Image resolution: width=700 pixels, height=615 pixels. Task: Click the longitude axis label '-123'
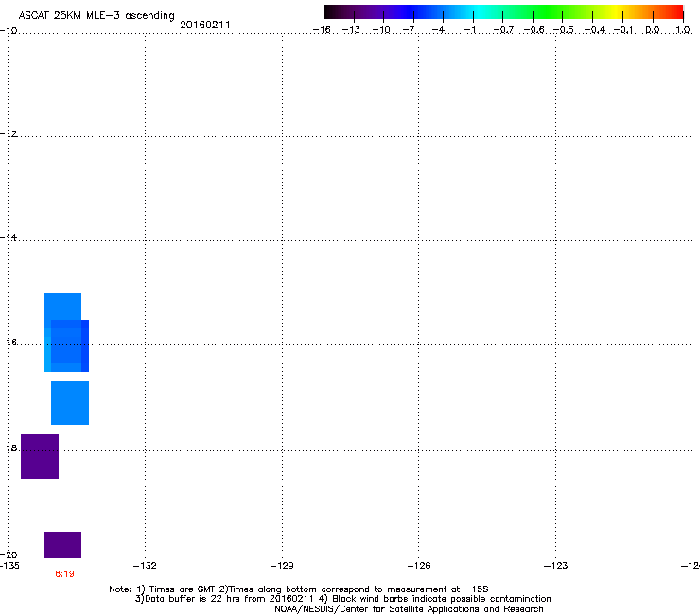pos(556,566)
